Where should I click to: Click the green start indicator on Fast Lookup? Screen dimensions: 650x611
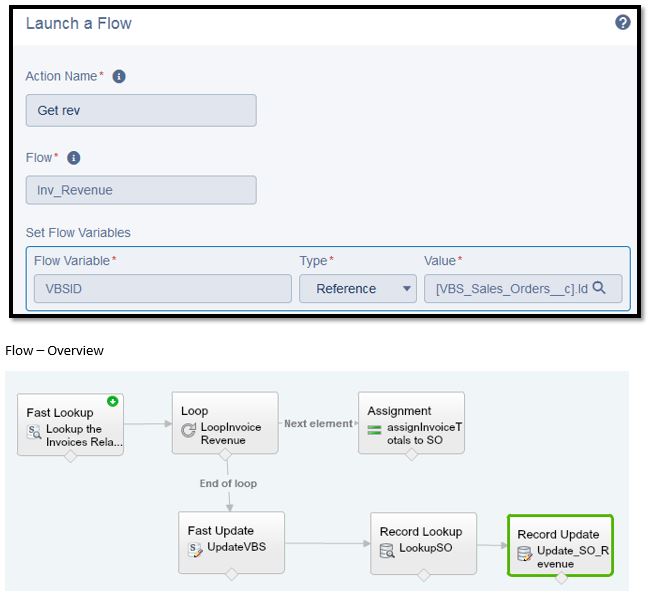tap(113, 401)
